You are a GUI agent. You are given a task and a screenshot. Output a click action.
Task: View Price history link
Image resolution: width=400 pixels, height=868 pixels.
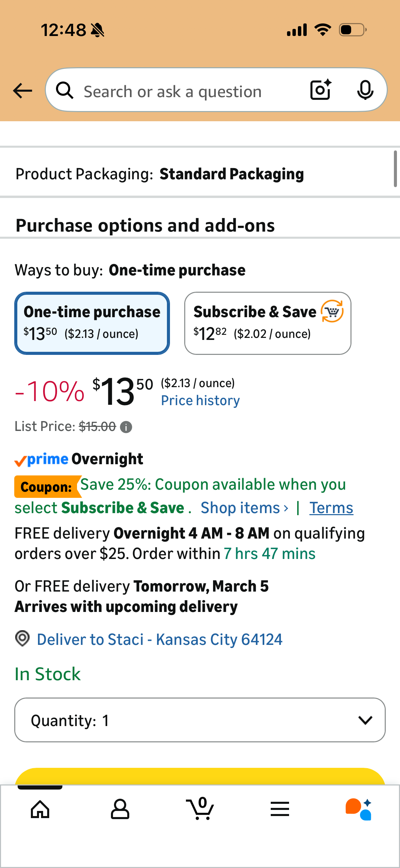200,401
